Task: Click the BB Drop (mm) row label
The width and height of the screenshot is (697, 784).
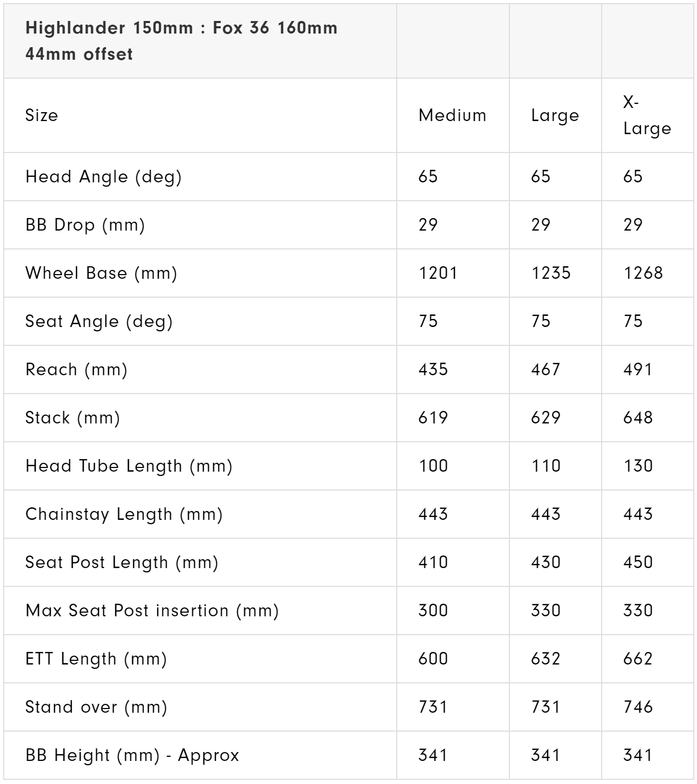Action: [x=85, y=225]
